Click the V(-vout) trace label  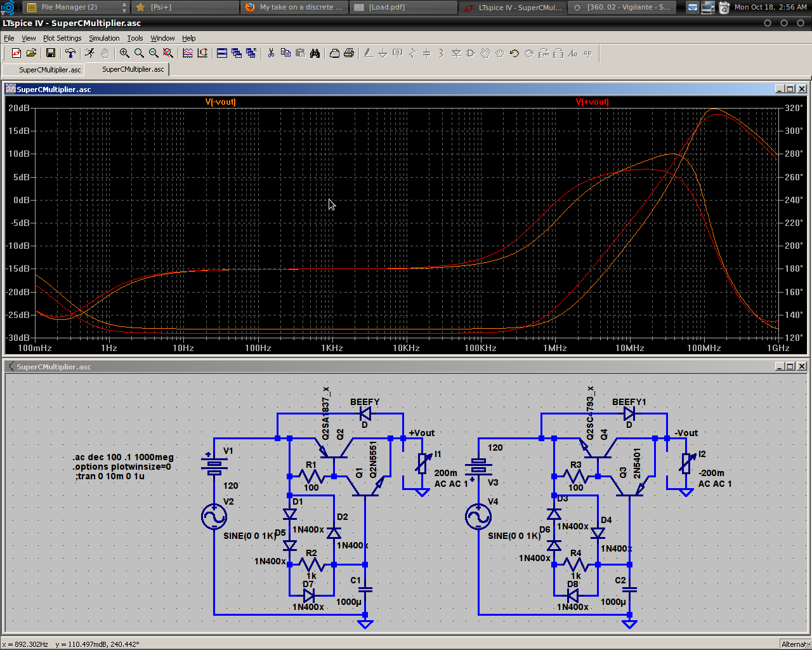coord(221,102)
